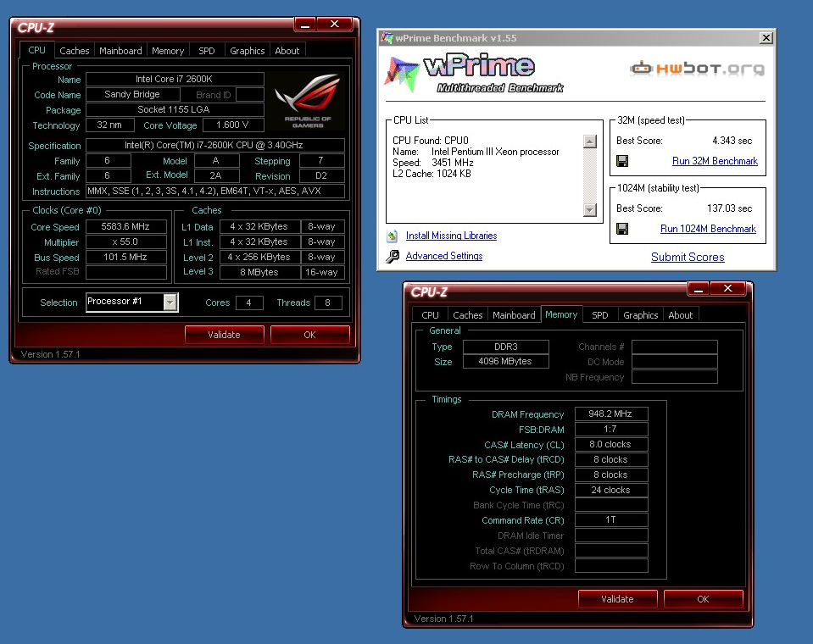Open Install Missing Libraries link
Screen dimensions: 813x644
pos(451,236)
